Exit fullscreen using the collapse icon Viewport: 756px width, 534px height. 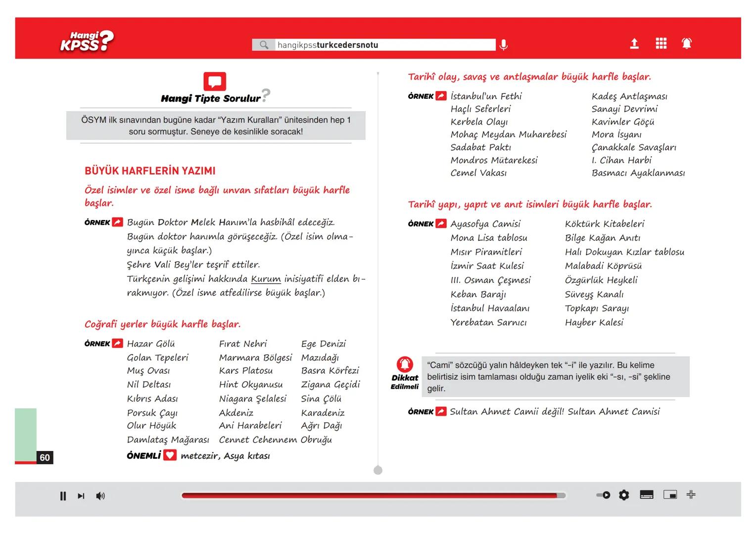691,494
